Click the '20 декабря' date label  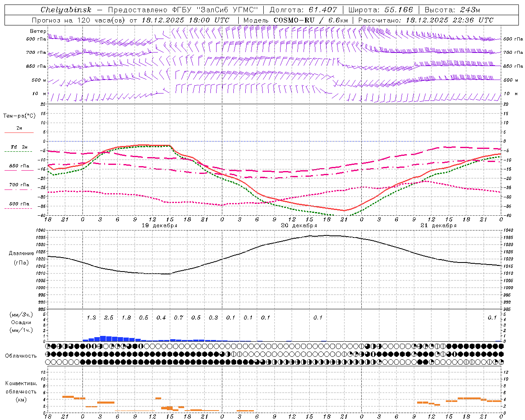coord(299,225)
